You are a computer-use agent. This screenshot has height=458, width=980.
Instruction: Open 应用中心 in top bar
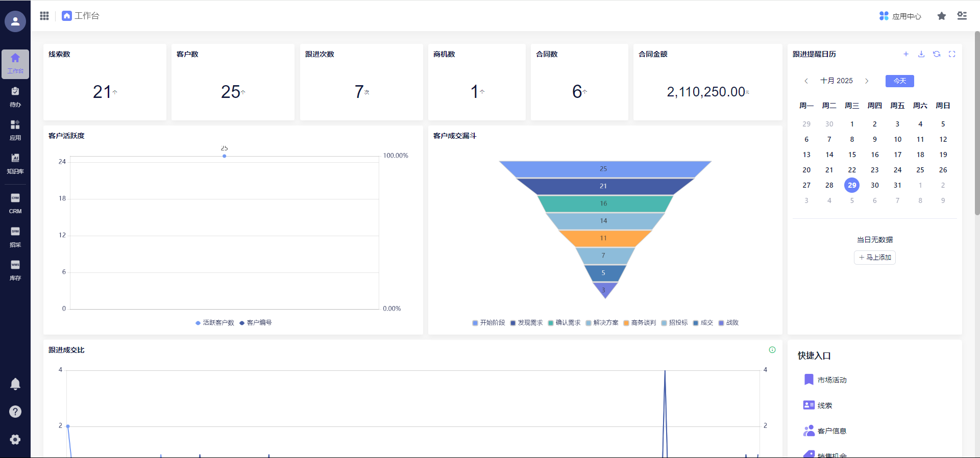pos(900,16)
